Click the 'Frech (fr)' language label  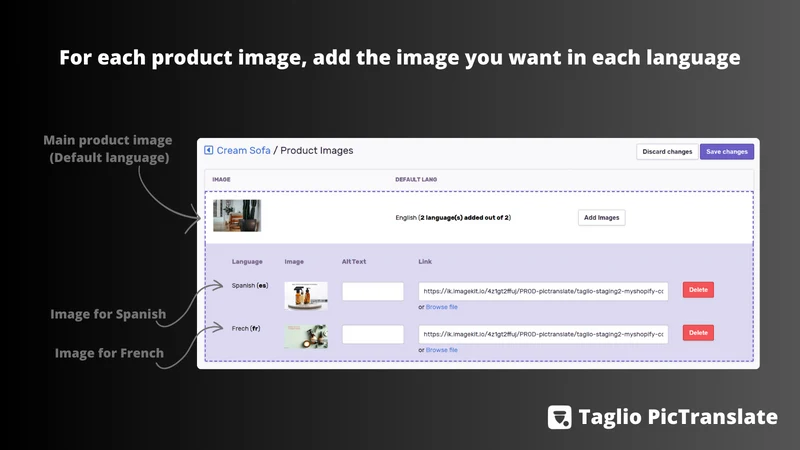click(246, 329)
